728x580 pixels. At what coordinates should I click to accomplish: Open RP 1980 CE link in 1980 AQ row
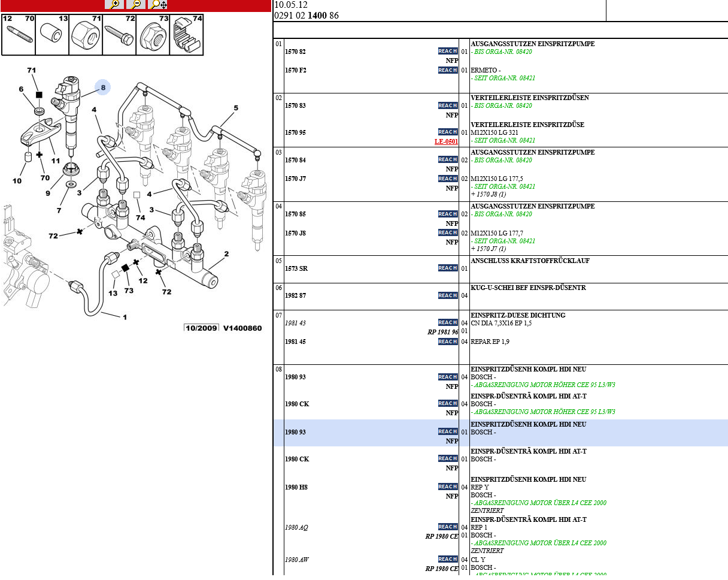click(x=442, y=536)
